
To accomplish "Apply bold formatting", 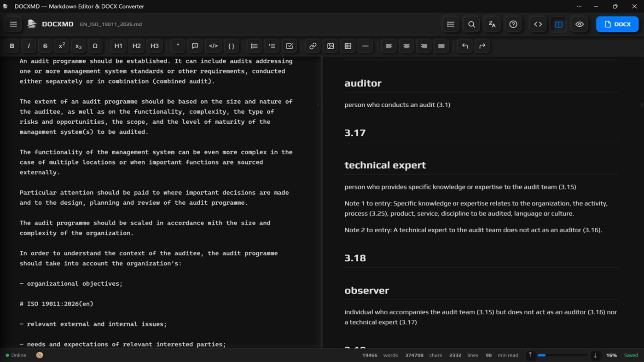I will coord(12,46).
